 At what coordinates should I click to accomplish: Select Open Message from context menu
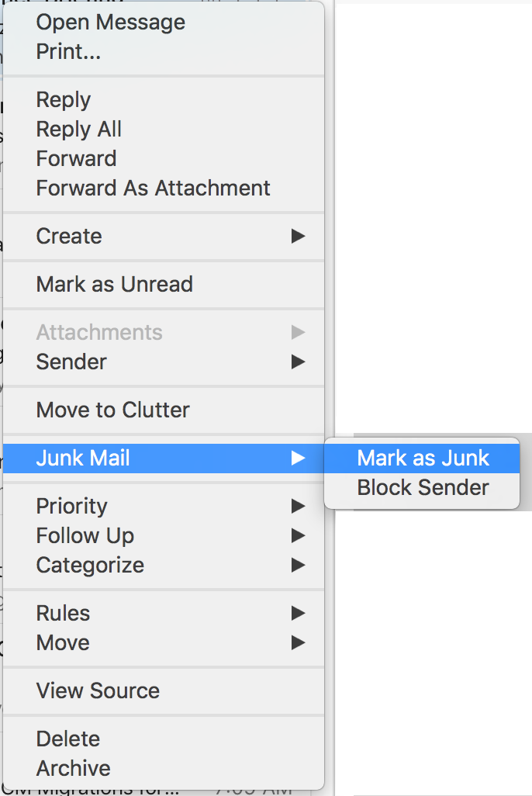(x=164, y=22)
